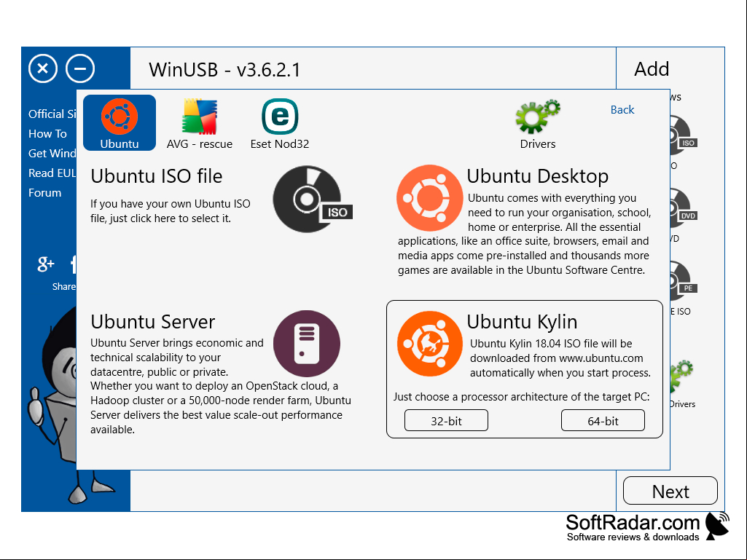Click the ISO disc icon in Add panel
Screen dimensions: 747x560
pos(684,135)
